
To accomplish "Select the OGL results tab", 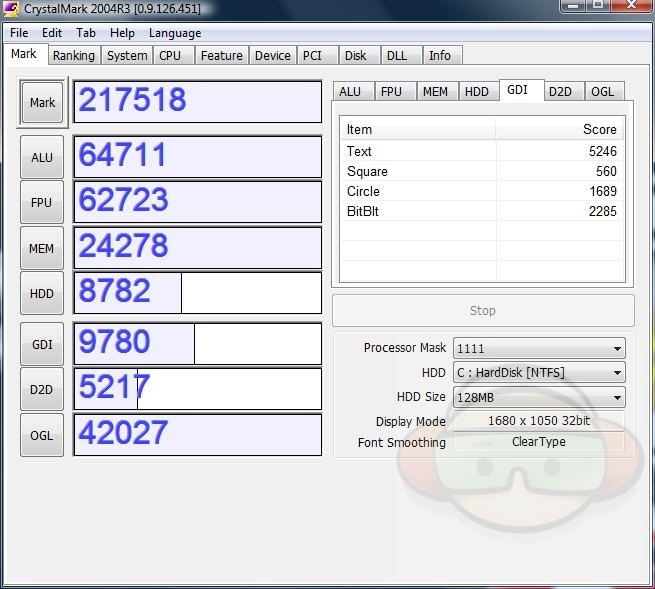I will click(x=603, y=91).
